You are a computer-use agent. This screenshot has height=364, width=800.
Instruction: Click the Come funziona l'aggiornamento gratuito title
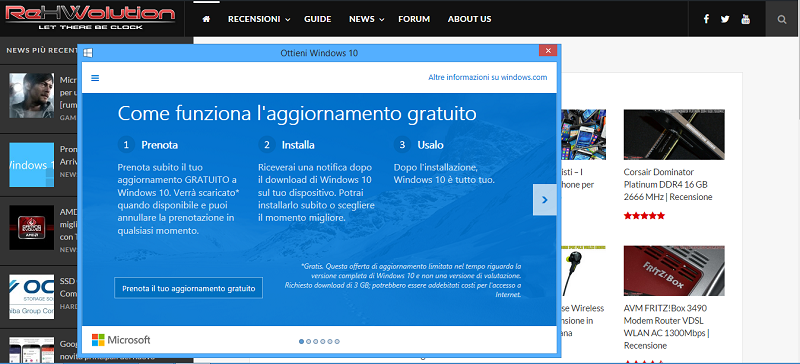point(297,113)
